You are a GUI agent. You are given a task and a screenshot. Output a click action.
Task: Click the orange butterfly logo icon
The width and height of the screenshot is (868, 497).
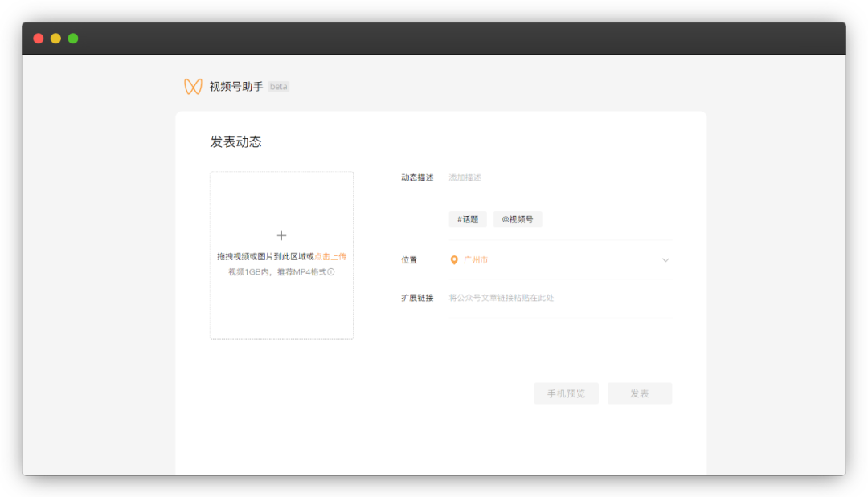click(193, 86)
